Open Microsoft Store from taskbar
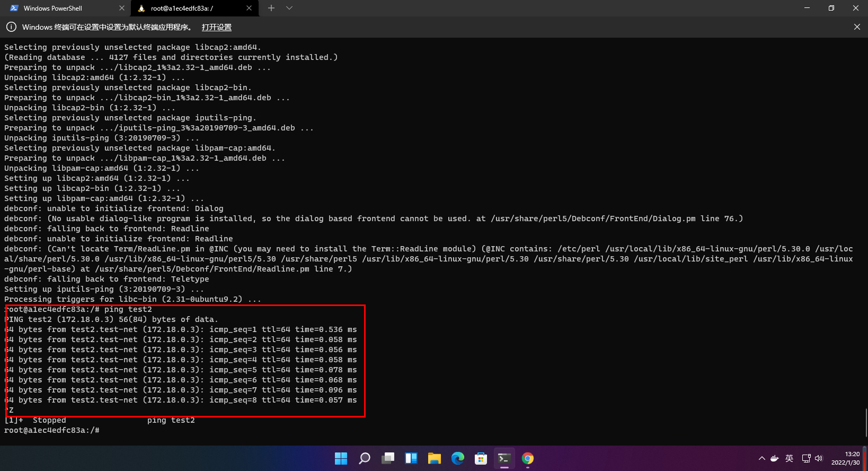This screenshot has width=868, height=471. pyautogui.click(x=481, y=458)
